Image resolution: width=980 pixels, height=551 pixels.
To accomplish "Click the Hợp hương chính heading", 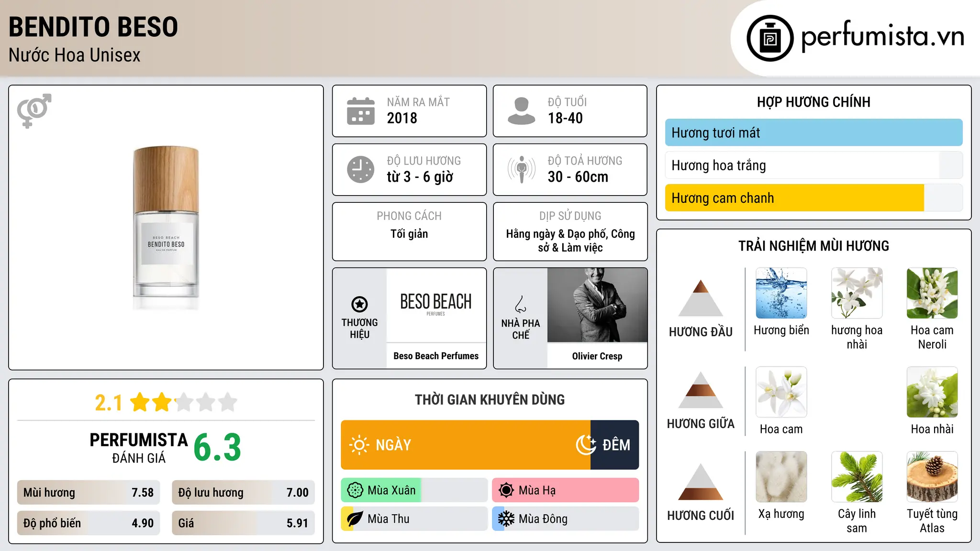I will pyautogui.click(x=813, y=102).
